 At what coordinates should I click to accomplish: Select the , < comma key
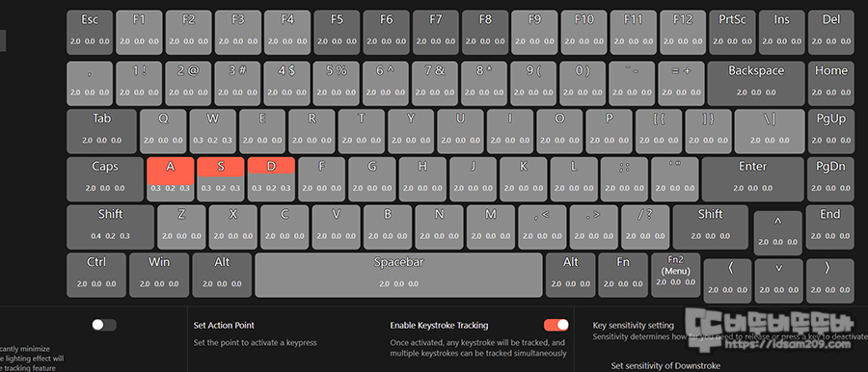click(542, 227)
